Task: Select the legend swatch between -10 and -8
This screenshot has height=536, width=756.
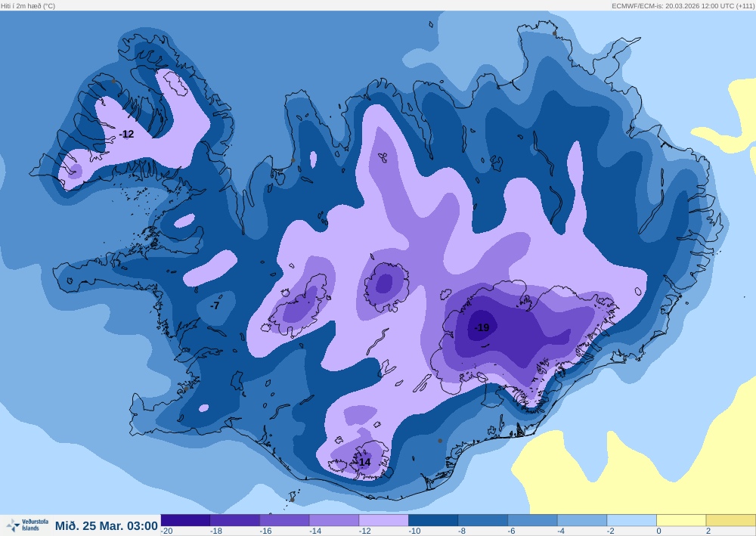Action: point(433,520)
